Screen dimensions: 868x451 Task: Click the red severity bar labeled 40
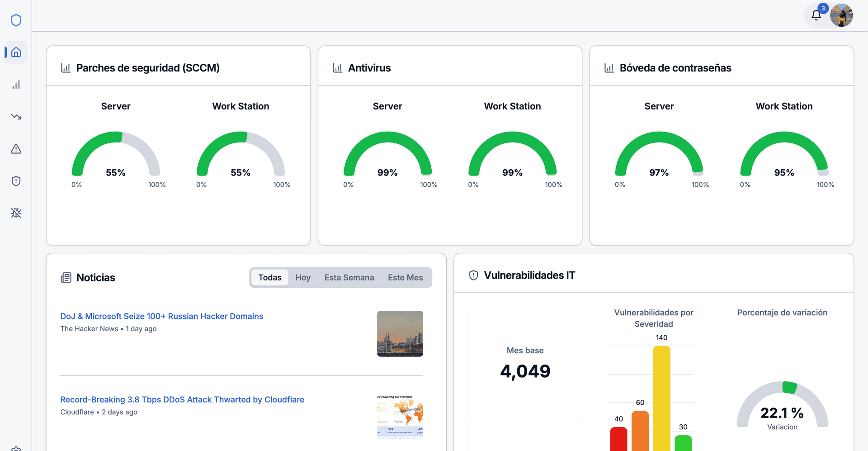click(x=618, y=439)
